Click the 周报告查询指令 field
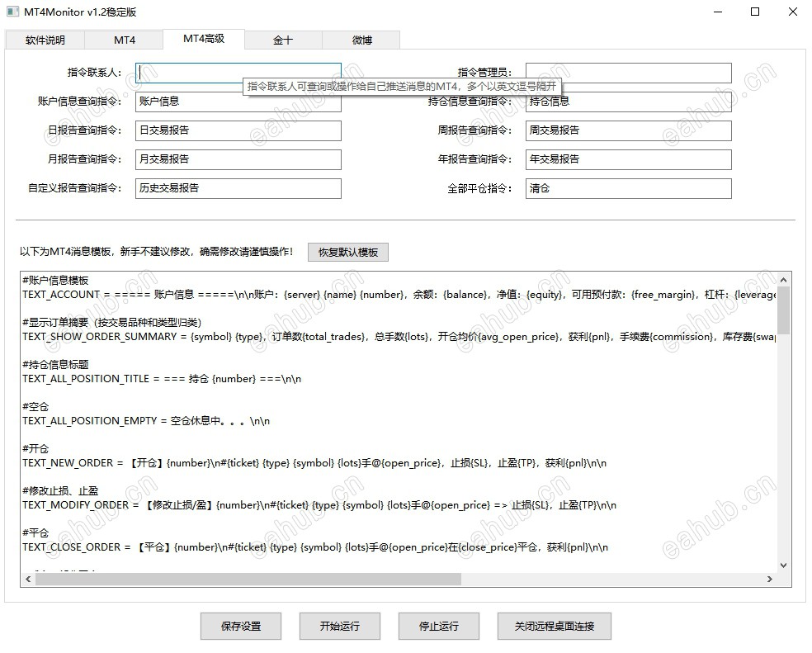 tap(628, 130)
